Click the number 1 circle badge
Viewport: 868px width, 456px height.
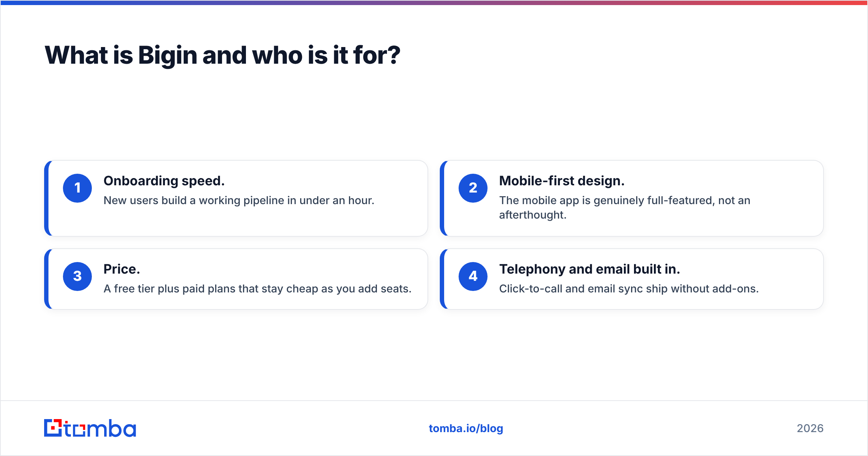(x=77, y=188)
